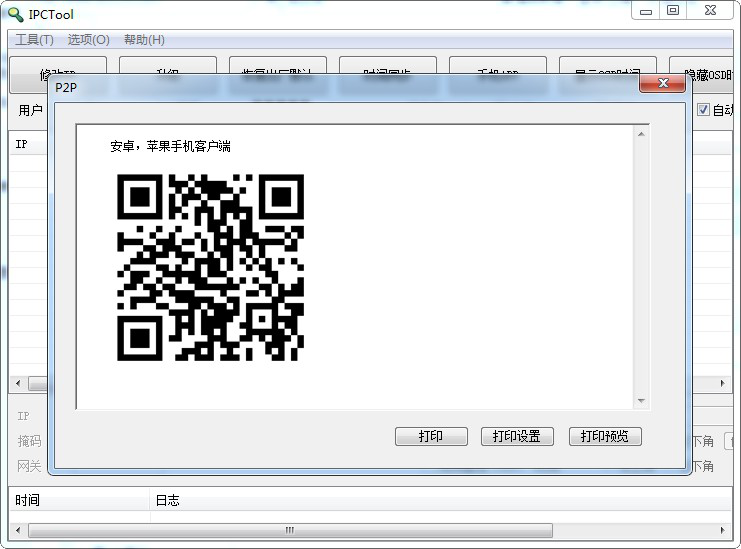741x549 pixels.
Task: Open 打印预览 print preview
Action: [605, 436]
